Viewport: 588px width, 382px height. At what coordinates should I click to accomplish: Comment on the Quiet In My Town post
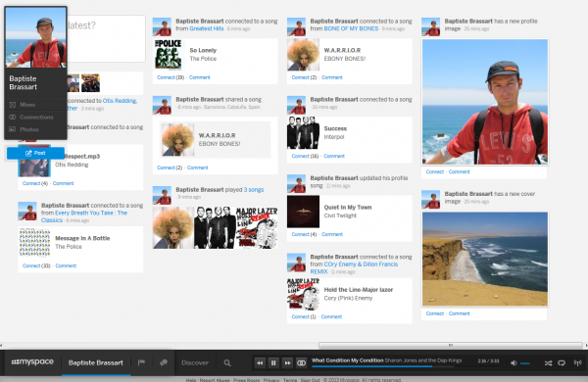click(332, 234)
